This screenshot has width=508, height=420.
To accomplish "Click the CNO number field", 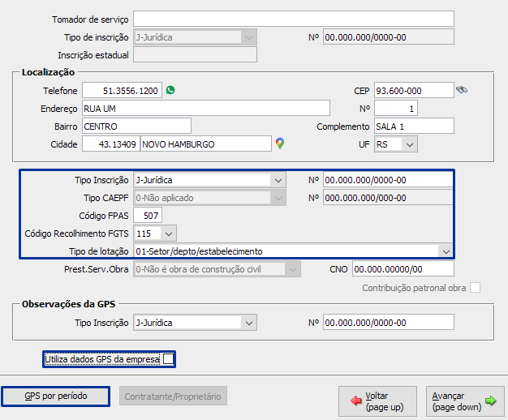I will click(403, 268).
